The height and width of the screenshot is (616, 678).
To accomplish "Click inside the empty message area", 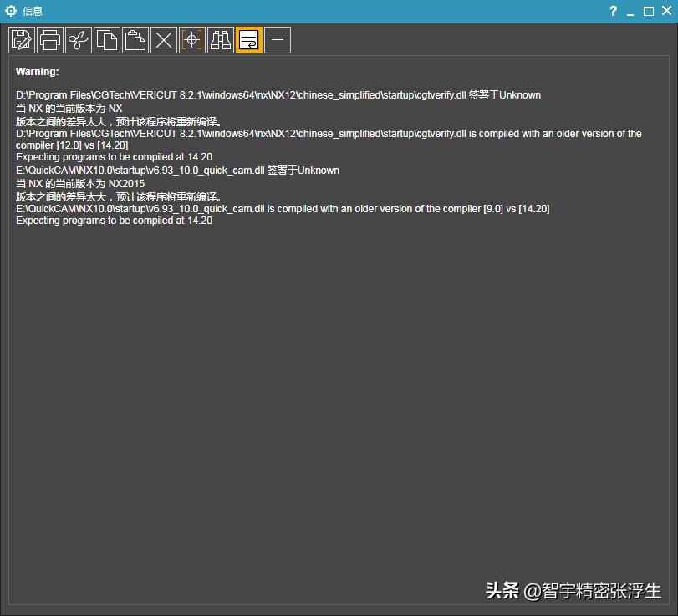I will 334,376.
